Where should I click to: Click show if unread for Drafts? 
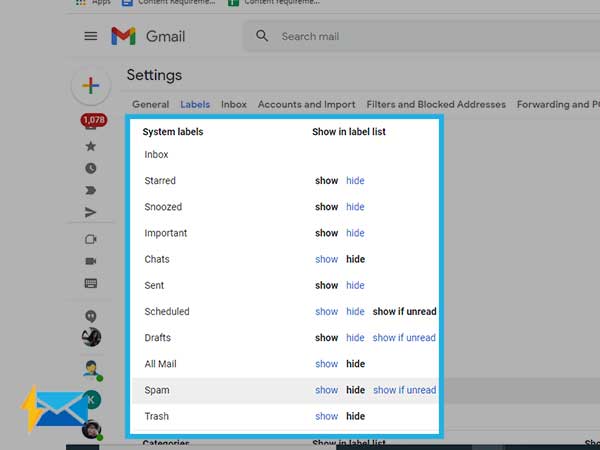[404, 338]
